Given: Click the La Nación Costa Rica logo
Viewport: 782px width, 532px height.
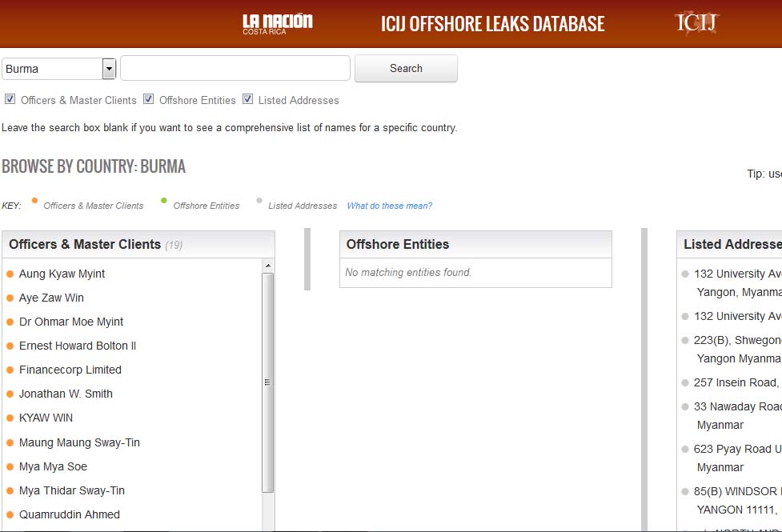Looking at the screenshot, I should point(277,24).
